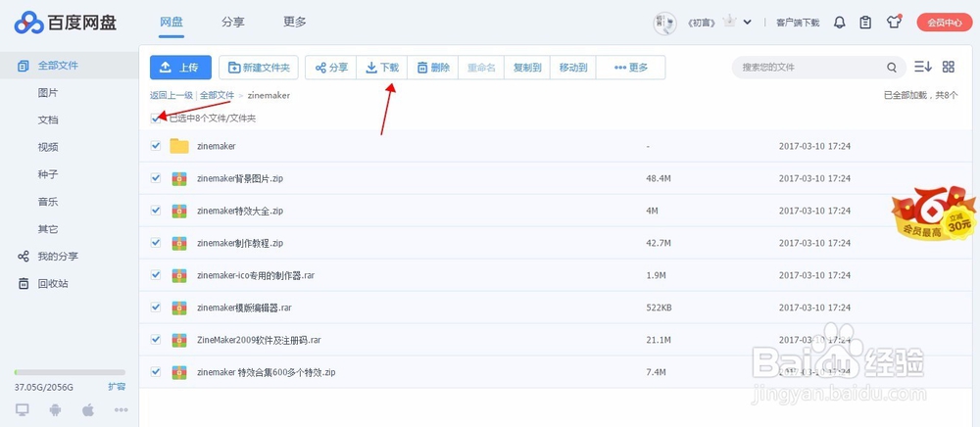Click the 下载 download button

[x=382, y=68]
